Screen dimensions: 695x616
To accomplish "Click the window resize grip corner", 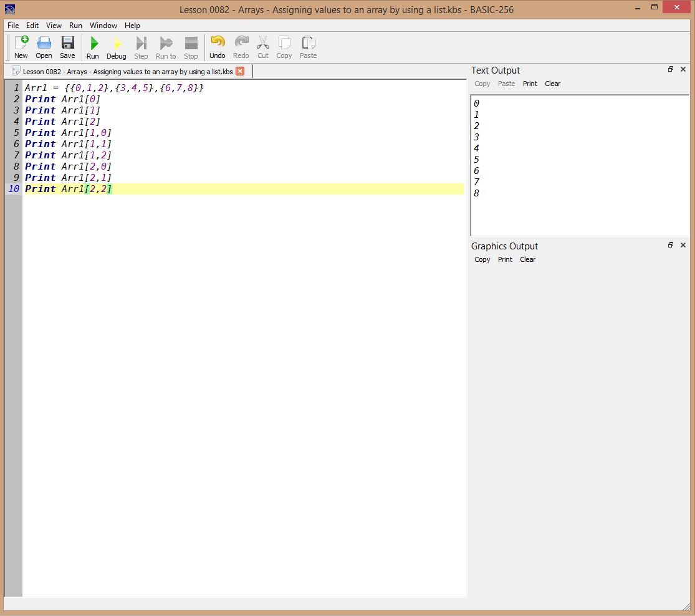I will pyautogui.click(x=686, y=607).
